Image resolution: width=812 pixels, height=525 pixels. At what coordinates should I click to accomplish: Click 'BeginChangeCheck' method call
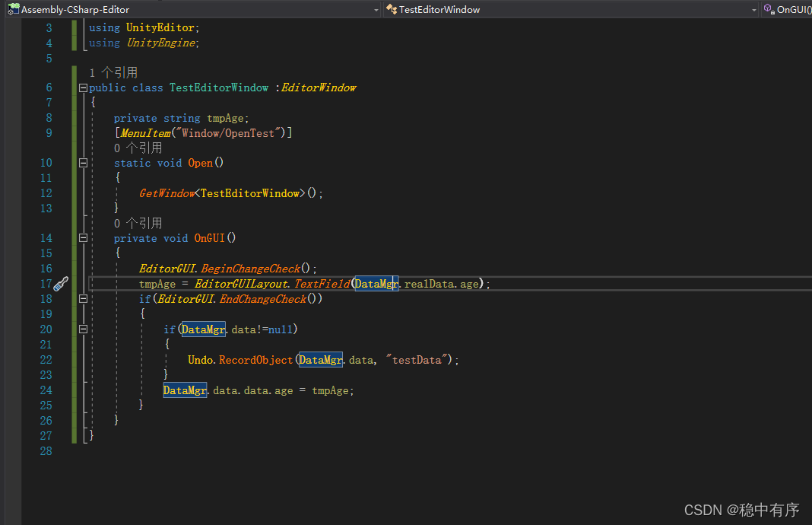click(251, 269)
